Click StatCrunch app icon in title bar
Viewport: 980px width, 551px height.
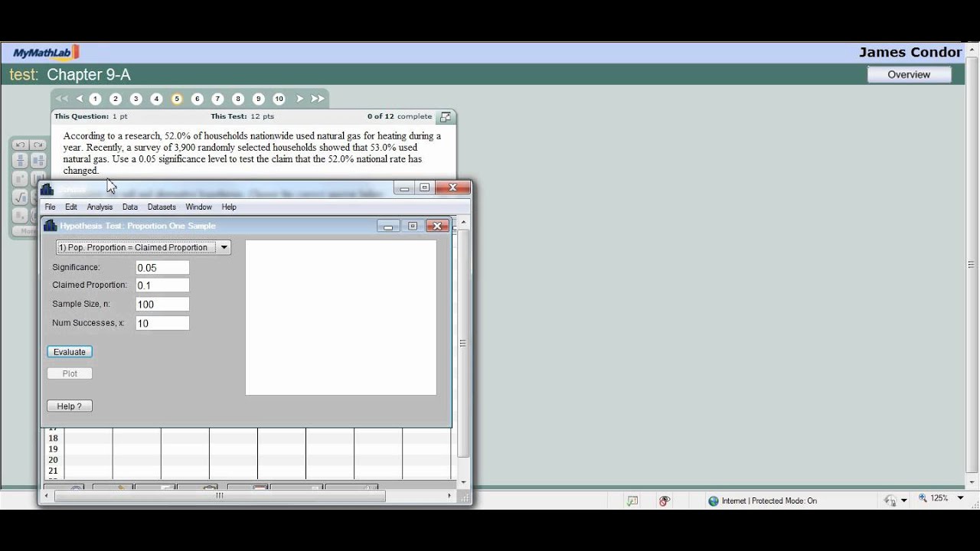pos(47,189)
